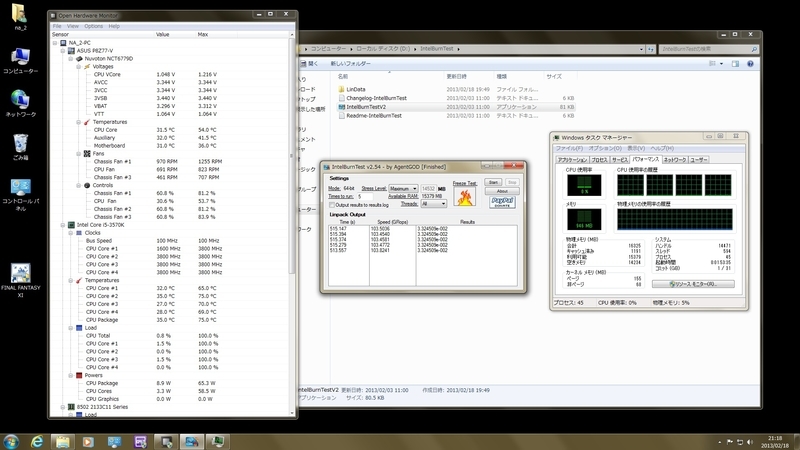
Task: Click the Windows Start orb
Action: (11, 441)
